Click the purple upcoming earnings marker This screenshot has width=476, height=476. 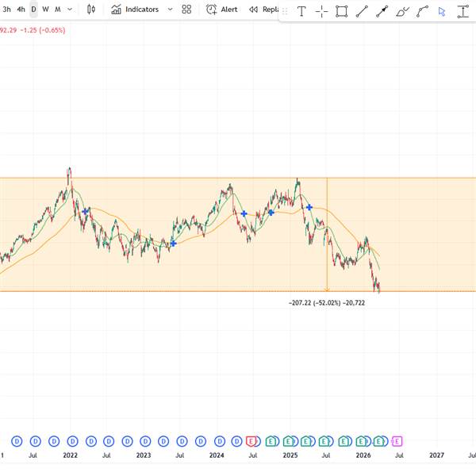(397, 441)
